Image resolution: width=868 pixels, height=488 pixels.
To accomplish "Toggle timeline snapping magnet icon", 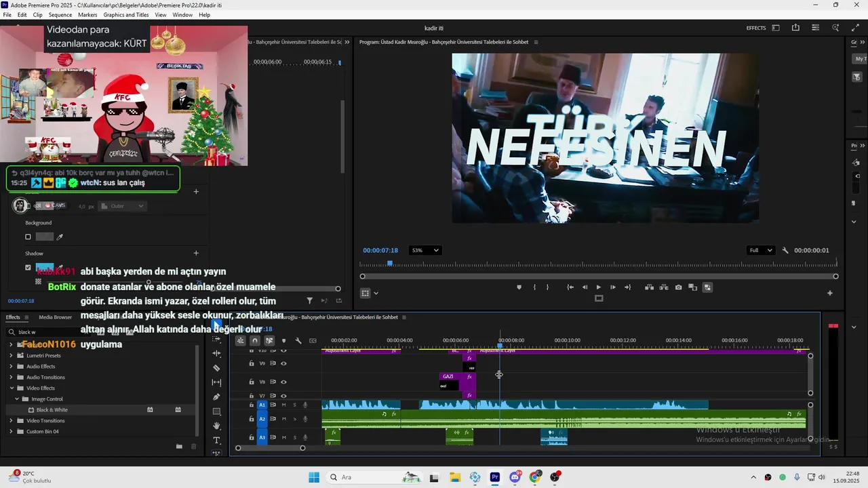I will pyautogui.click(x=255, y=341).
